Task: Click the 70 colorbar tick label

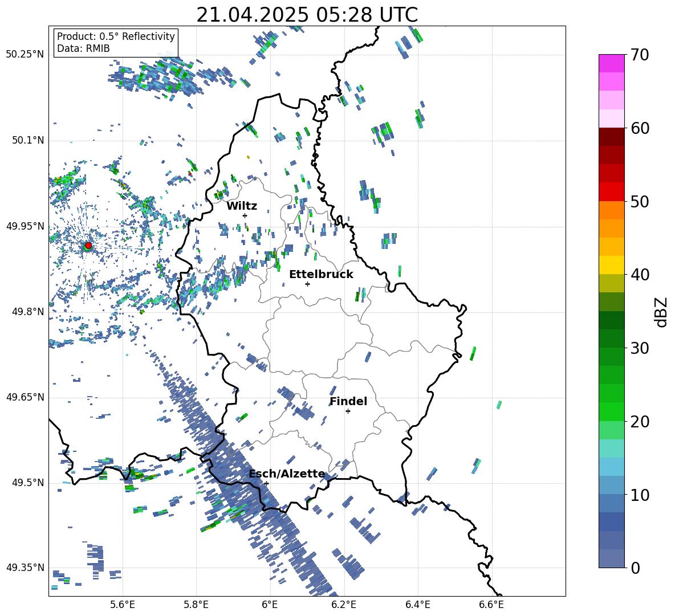Action: coord(640,55)
